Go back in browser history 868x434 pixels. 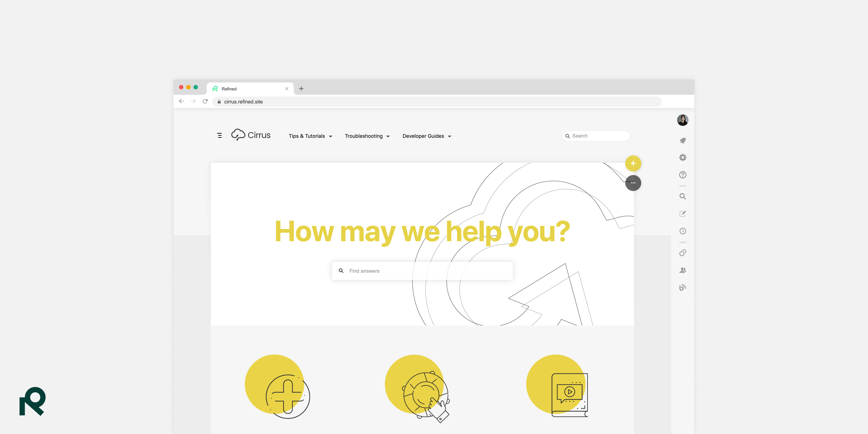181,101
